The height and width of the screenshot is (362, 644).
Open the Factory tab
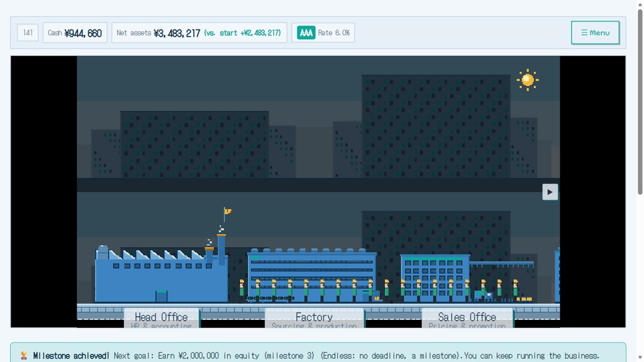[314, 318]
